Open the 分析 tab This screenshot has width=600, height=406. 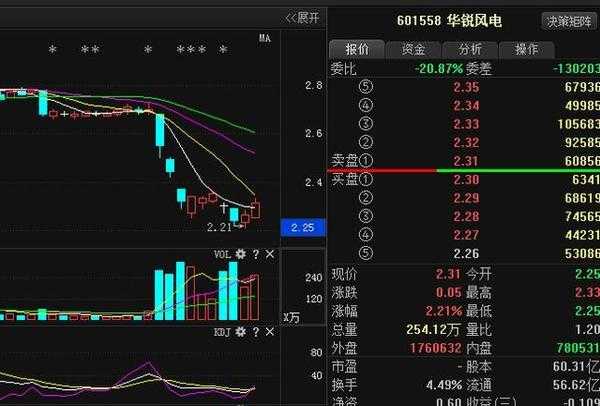click(x=469, y=49)
